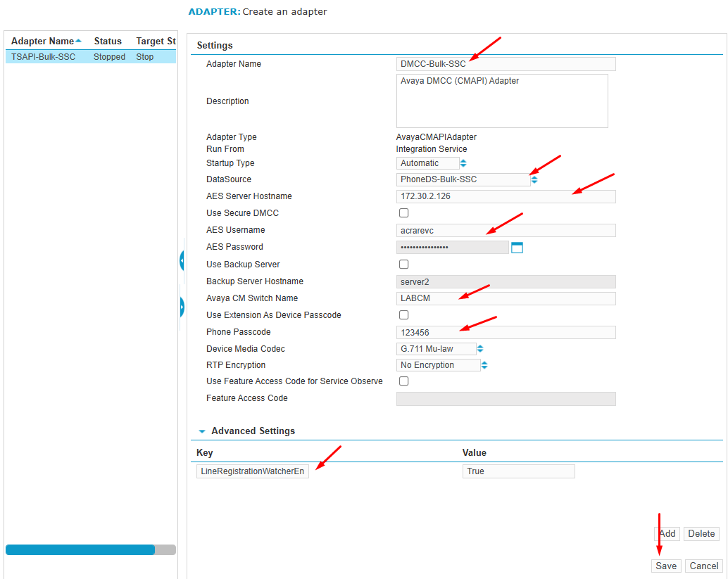
Task: Click the Status column header
Action: click(x=108, y=42)
